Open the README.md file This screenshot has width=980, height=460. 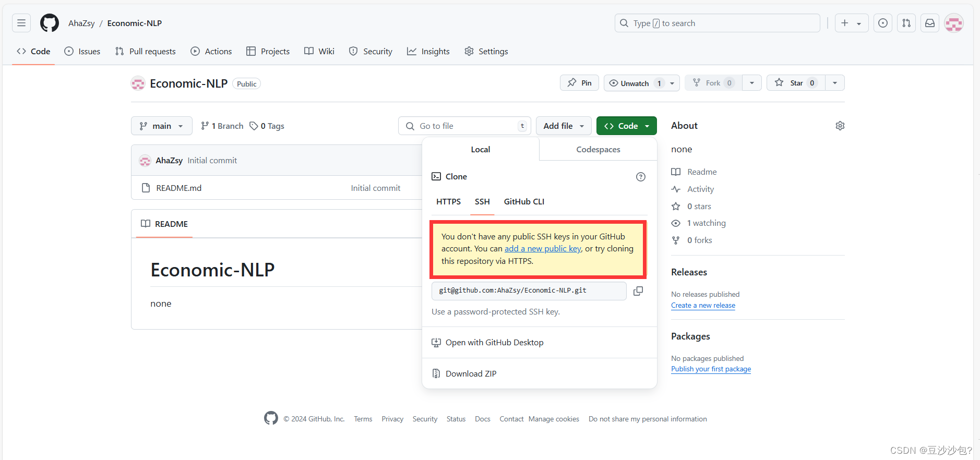pos(179,188)
